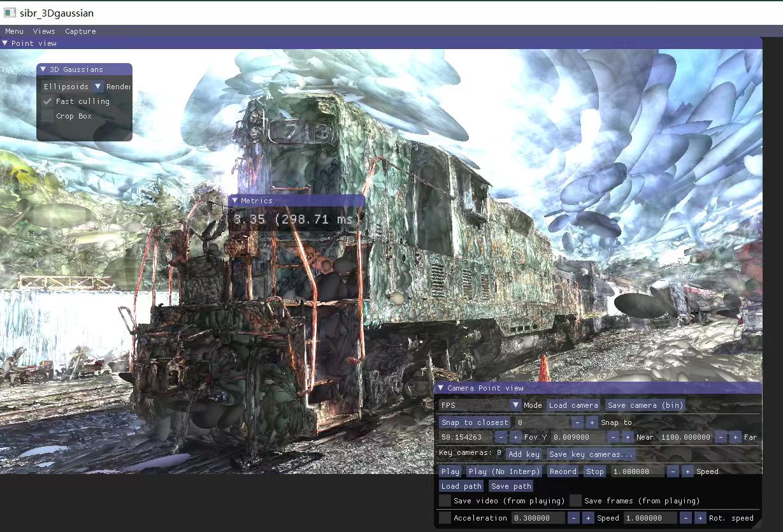Increase Fov Y using the plus icon
Image resolution: width=783 pixels, height=532 pixels.
point(515,437)
